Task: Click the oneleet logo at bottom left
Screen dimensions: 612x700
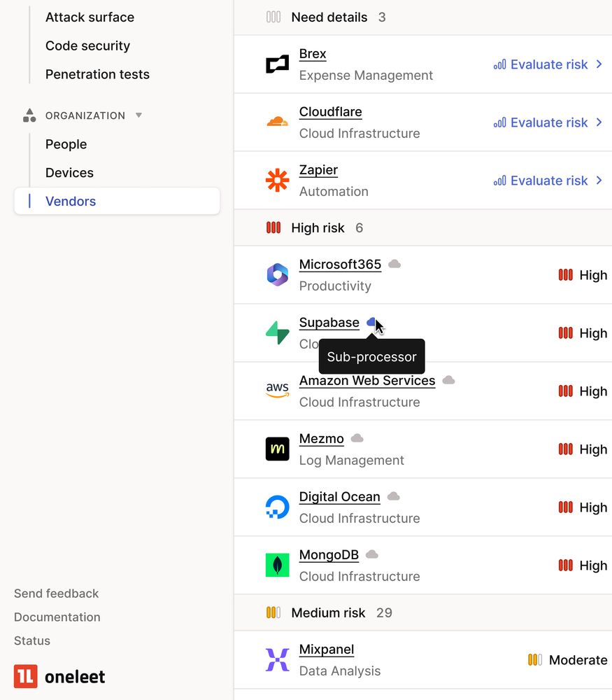Action: coord(59,676)
